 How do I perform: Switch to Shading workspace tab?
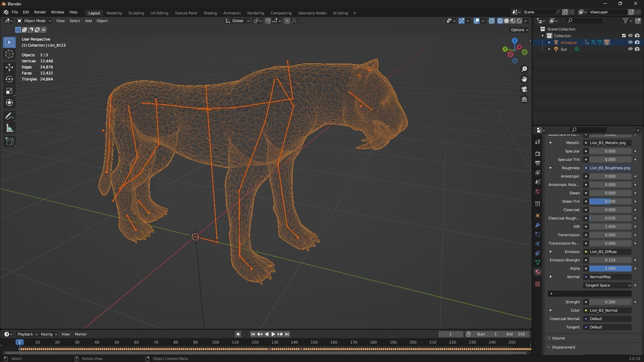[210, 13]
